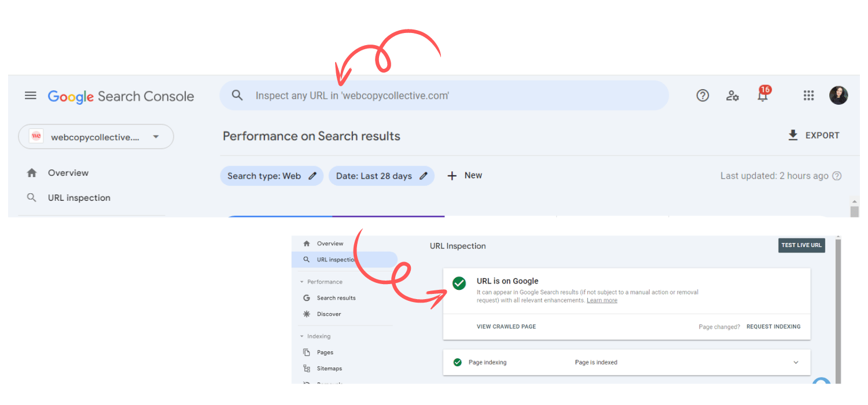Viewport: 868px width, 405px height.
Task: Open the Google apps grid
Action: (809, 95)
